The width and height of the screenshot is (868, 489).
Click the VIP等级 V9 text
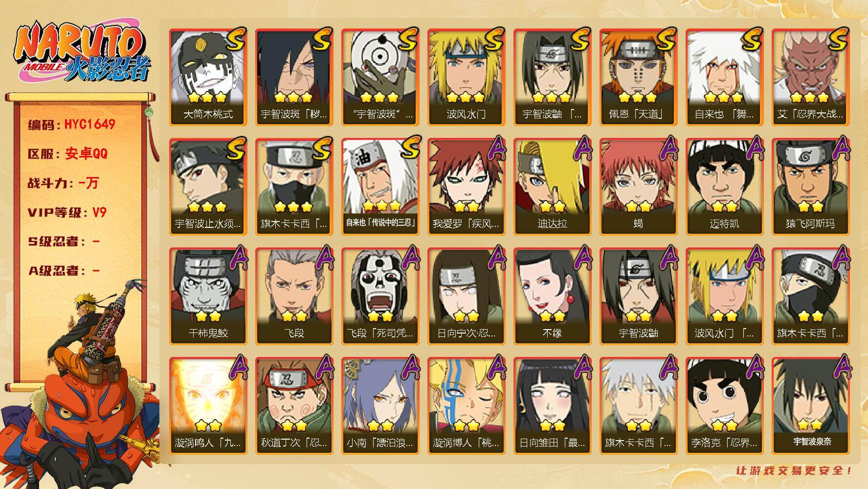pos(67,212)
